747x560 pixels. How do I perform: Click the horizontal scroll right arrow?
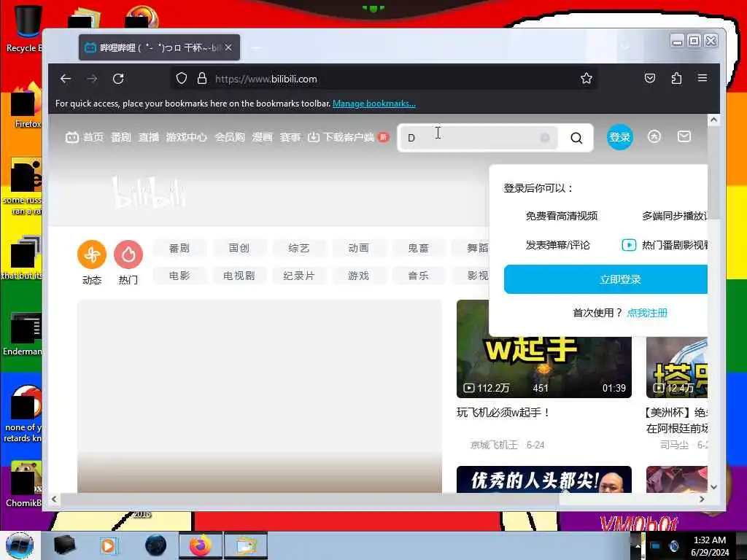coord(702,499)
